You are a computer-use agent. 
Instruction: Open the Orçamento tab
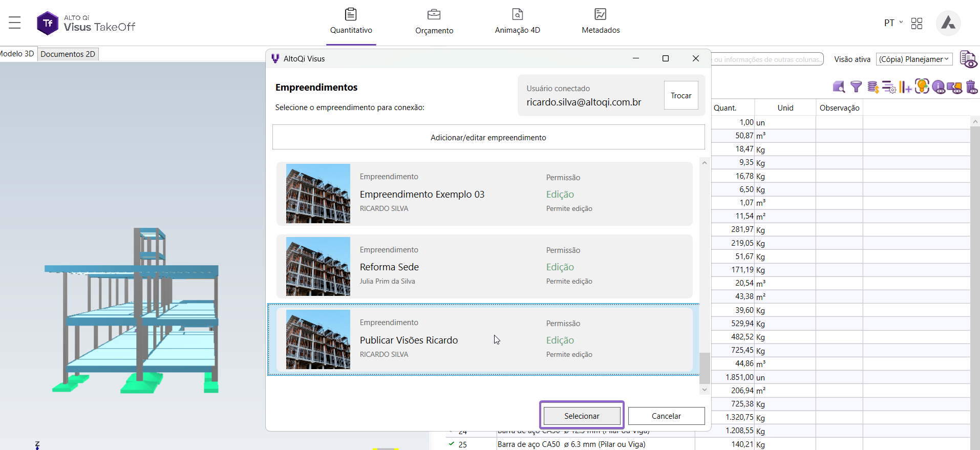click(x=434, y=22)
